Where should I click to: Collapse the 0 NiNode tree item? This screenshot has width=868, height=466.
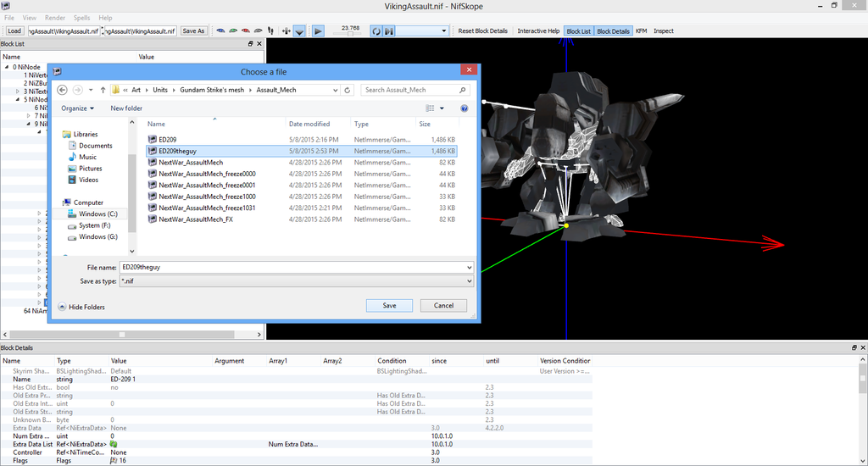coord(7,67)
